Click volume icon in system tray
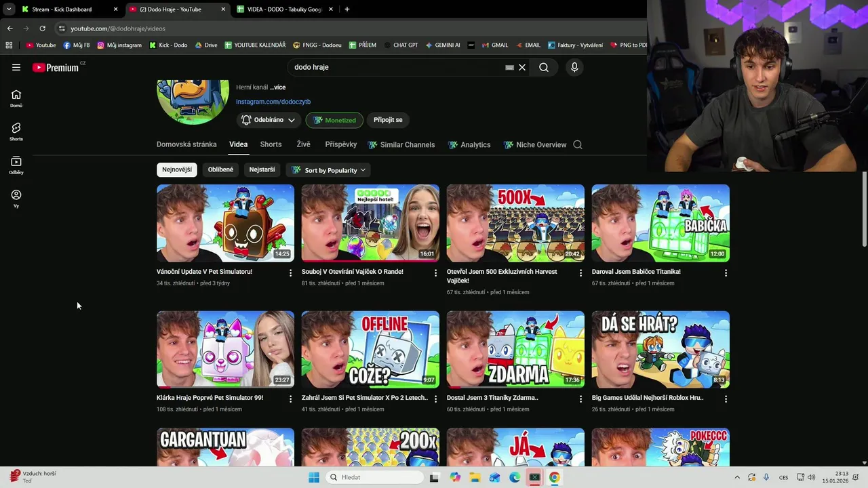This screenshot has width=868, height=488. (x=811, y=477)
